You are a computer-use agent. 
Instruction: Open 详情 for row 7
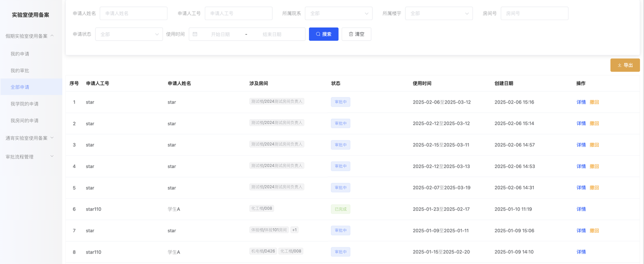pyautogui.click(x=581, y=231)
